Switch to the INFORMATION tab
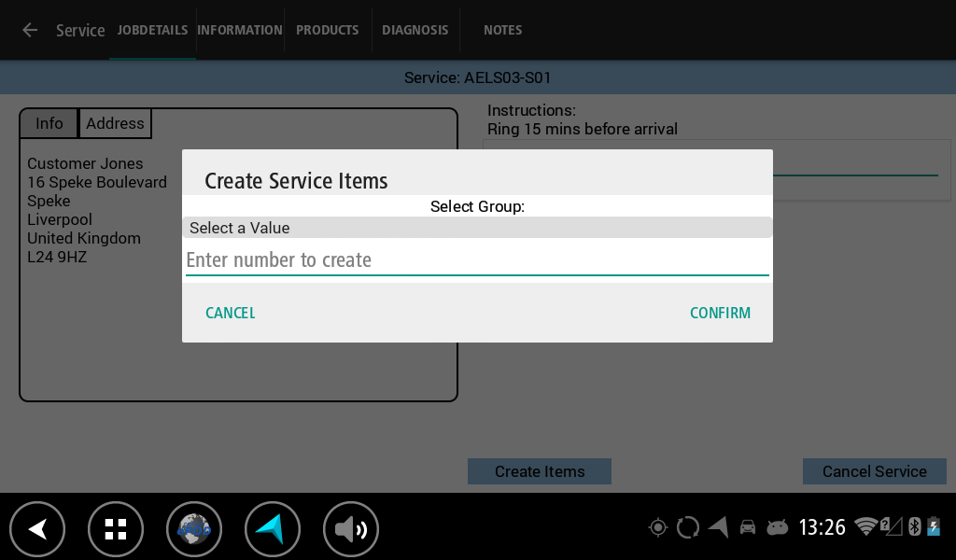Image resolution: width=956 pixels, height=560 pixels. click(x=240, y=30)
